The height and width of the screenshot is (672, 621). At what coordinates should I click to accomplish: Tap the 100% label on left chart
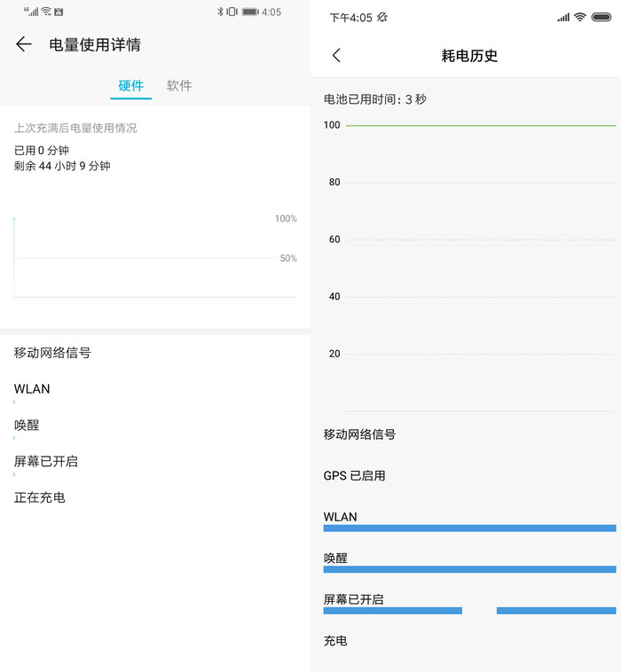(x=286, y=219)
